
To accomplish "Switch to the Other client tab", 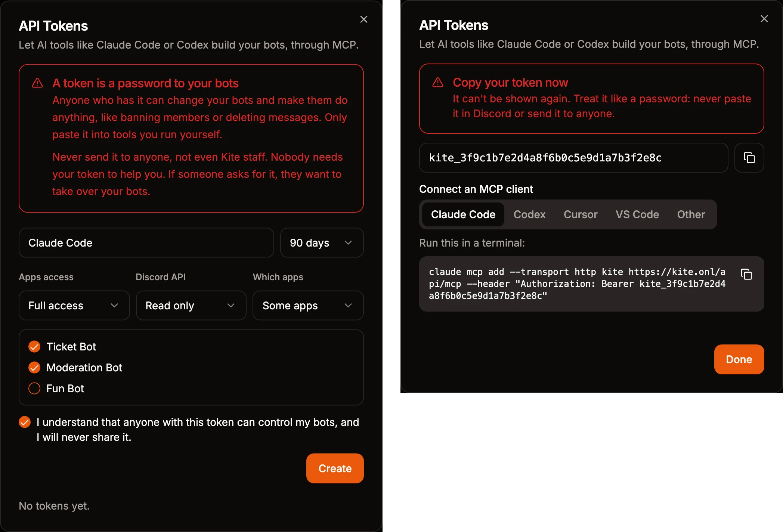I will (x=691, y=214).
